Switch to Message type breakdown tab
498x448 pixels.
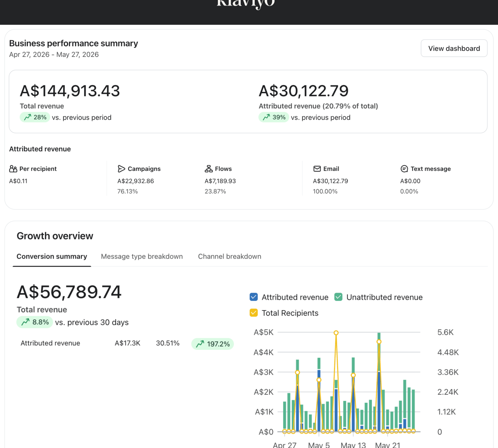(142, 257)
